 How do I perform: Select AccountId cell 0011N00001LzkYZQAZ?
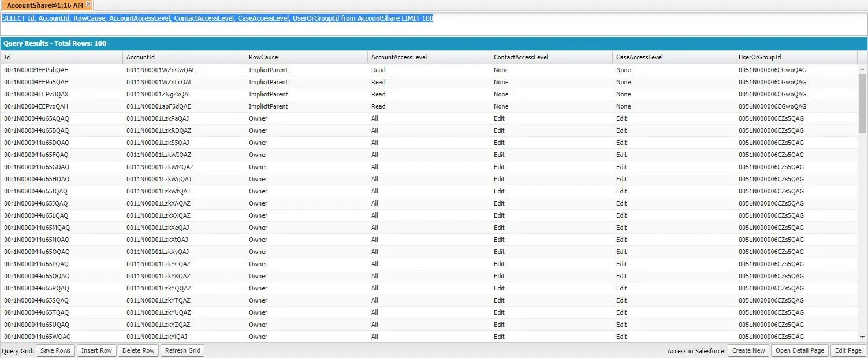click(184, 325)
